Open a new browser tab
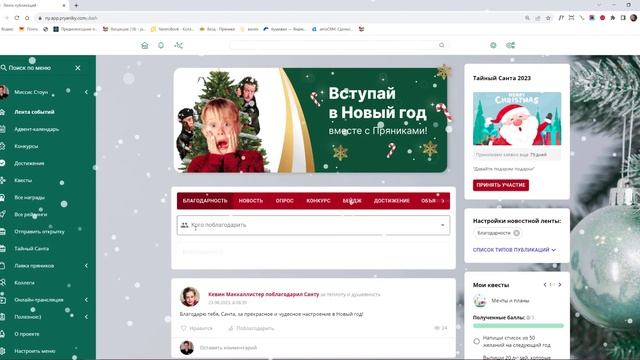The height and width of the screenshot is (360, 640). (x=76, y=5)
